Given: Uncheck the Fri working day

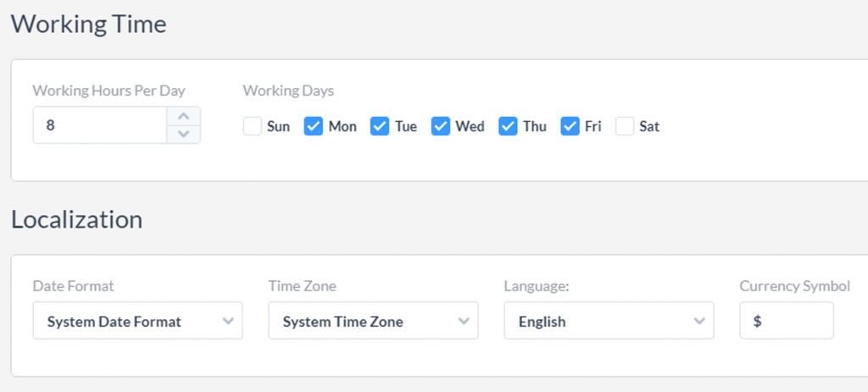Looking at the screenshot, I should [570, 126].
